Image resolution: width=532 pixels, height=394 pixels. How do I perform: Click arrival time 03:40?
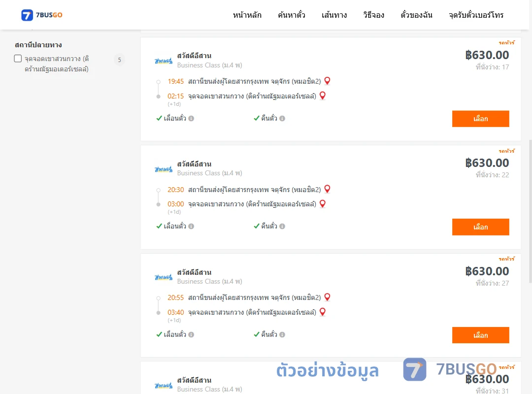click(175, 312)
